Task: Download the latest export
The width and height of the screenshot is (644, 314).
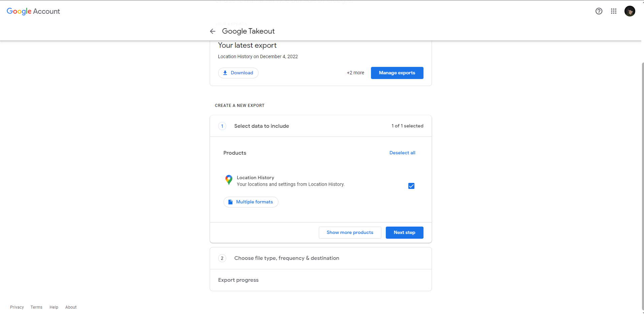Action: pyautogui.click(x=238, y=73)
